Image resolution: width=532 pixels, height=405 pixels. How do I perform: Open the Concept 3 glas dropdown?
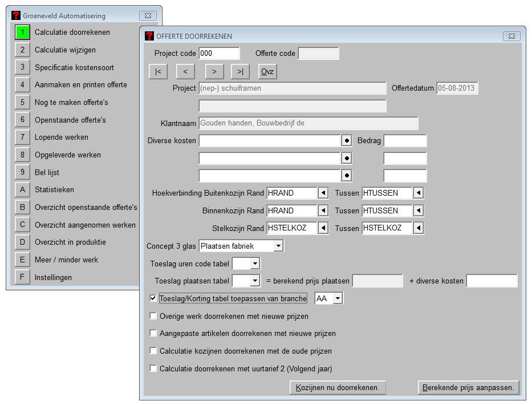[278, 246]
